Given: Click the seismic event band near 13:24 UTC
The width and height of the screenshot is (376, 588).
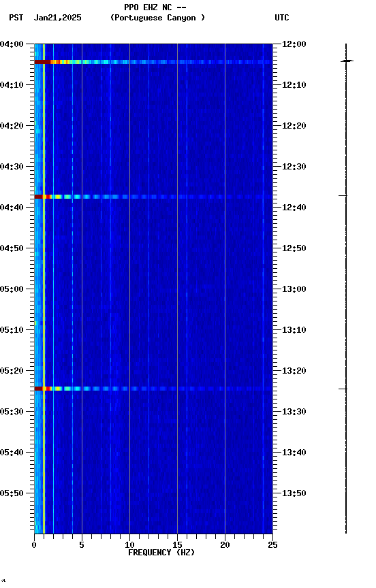Looking at the screenshot, I should pos(153,389).
